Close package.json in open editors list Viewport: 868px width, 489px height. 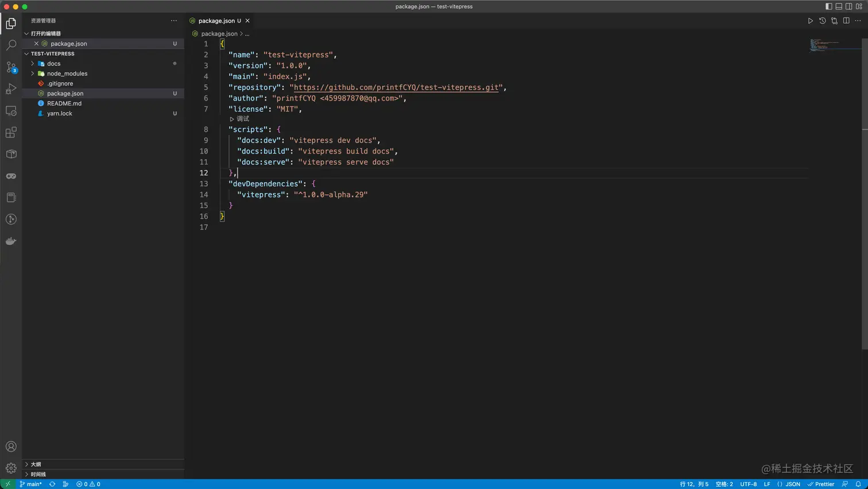point(37,44)
